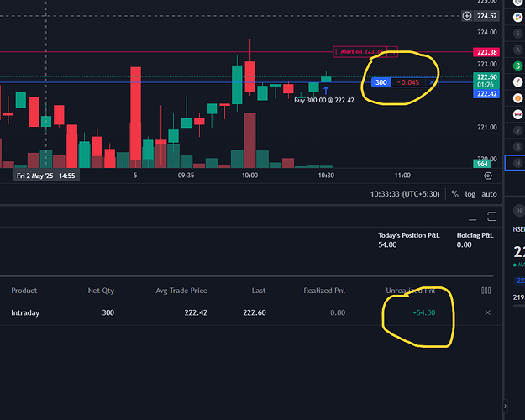Screen dimensions: 525x420
Task: Click the Fri 2 May '25 14:55 date label
Action: pyautogui.click(x=46, y=176)
